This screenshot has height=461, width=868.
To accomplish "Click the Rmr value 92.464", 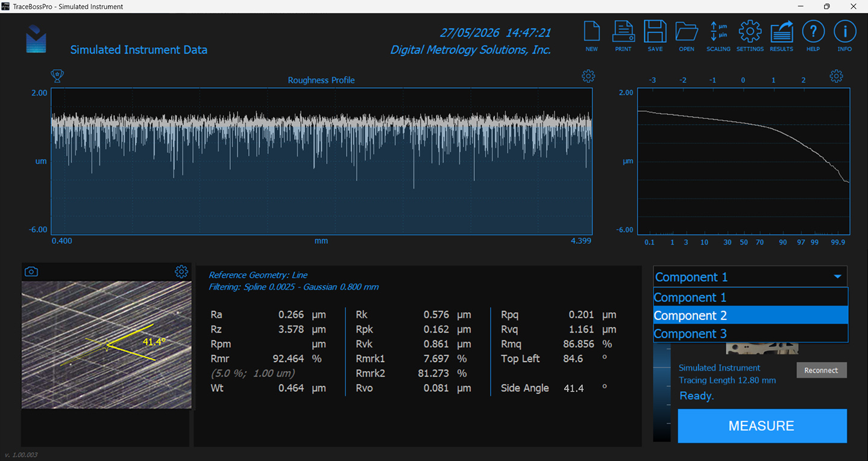I will tap(288, 359).
